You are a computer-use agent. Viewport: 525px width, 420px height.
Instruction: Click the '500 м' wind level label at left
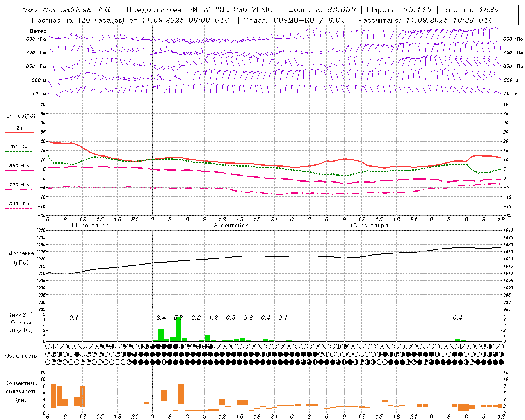point(39,80)
